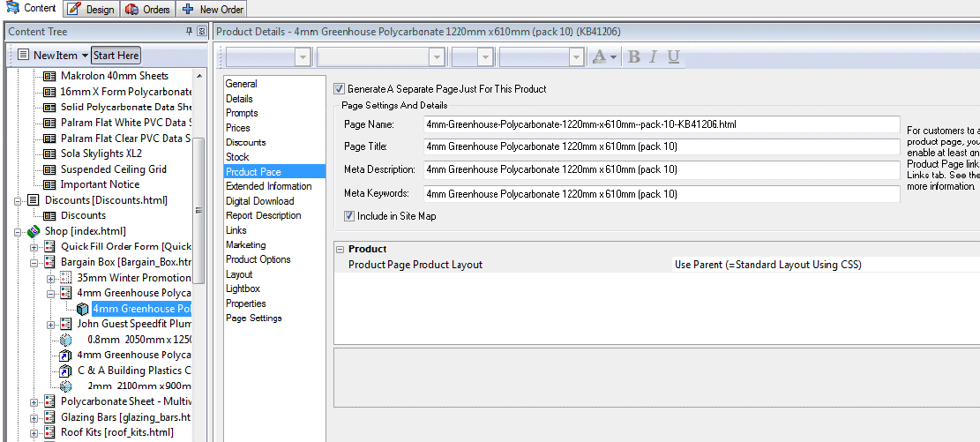
Task: Click the Italic formatting icon
Action: click(x=654, y=56)
